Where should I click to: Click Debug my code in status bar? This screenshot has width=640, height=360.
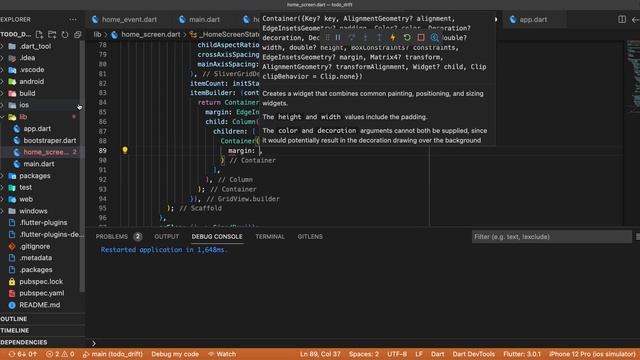[175, 354]
